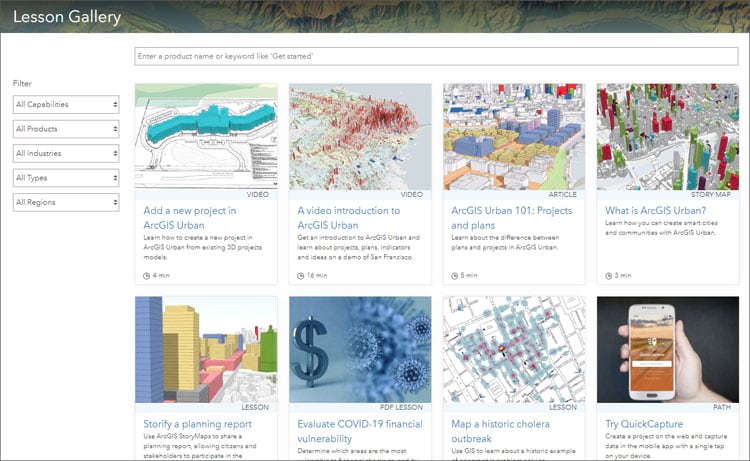Click the colorful skyscrapers story map thumbnail
Viewport: 750px width, 461px height.
668,137
